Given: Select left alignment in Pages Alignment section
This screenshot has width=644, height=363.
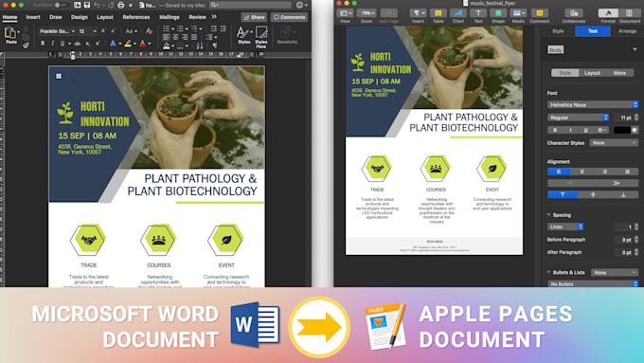Looking at the screenshot, I should [x=559, y=172].
